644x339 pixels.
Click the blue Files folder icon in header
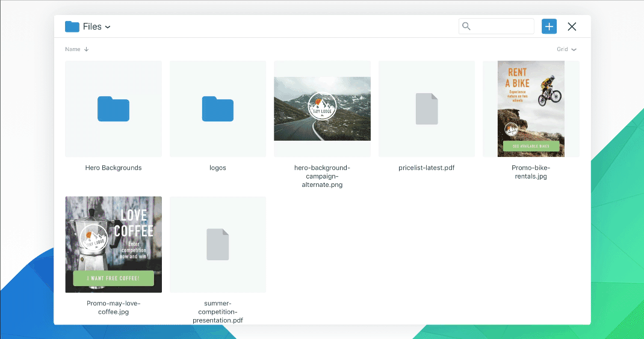72,26
